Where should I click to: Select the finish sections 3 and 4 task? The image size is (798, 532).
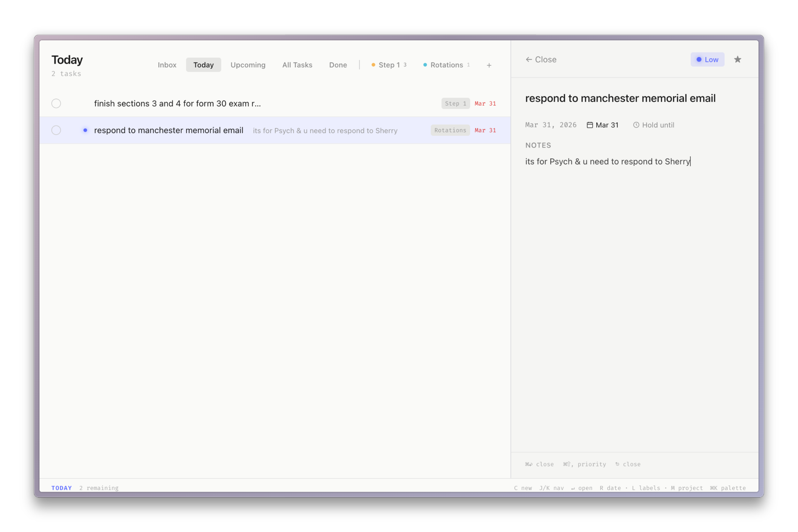[x=177, y=103]
